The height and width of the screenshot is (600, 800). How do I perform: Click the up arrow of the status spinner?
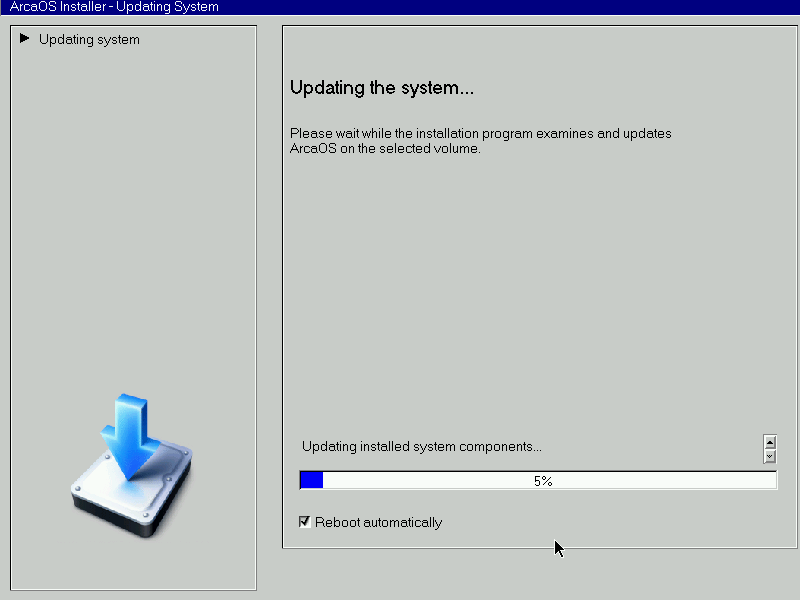click(x=770, y=442)
